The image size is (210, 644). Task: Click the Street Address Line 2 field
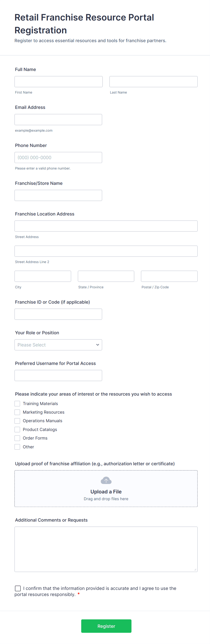pos(106,251)
